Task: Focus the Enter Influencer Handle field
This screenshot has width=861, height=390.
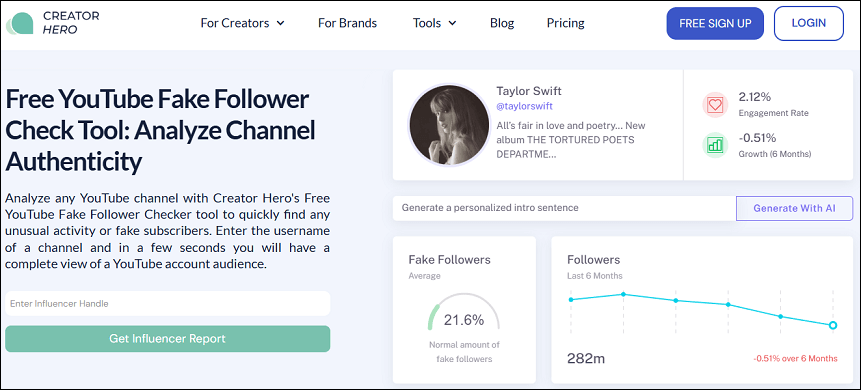Action: (167, 303)
